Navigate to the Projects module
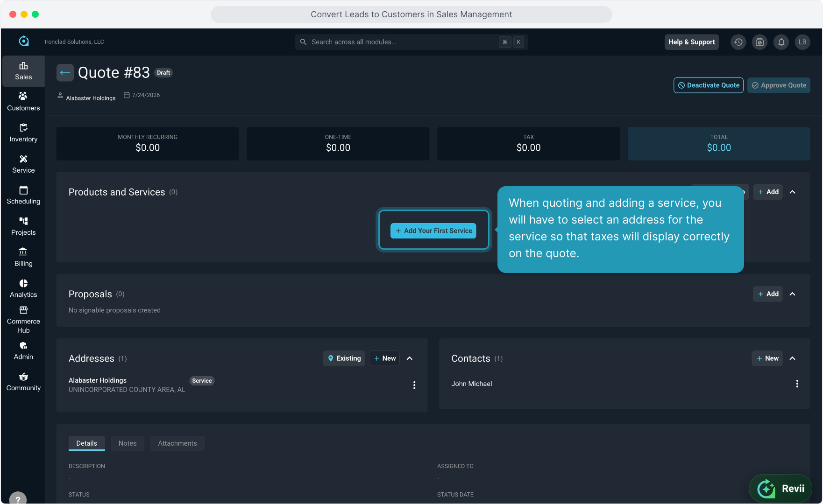 coord(23,226)
